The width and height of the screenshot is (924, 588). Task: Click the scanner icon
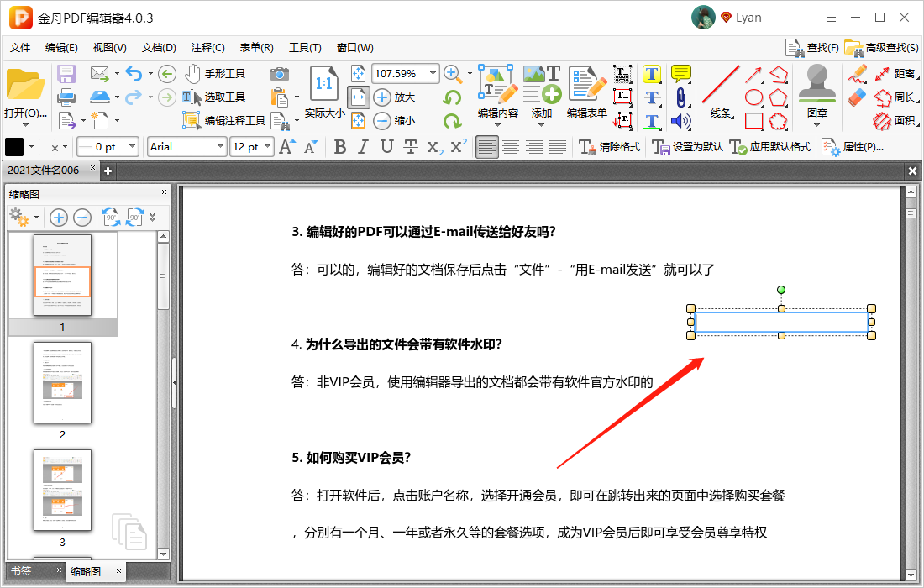pos(100,97)
